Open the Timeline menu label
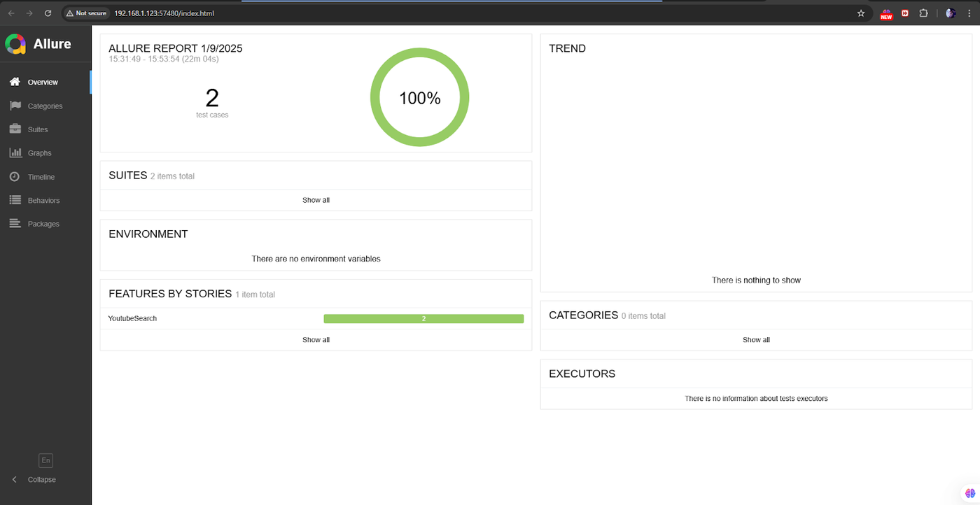The height and width of the screenshot is (505, 980). [41, 177]
